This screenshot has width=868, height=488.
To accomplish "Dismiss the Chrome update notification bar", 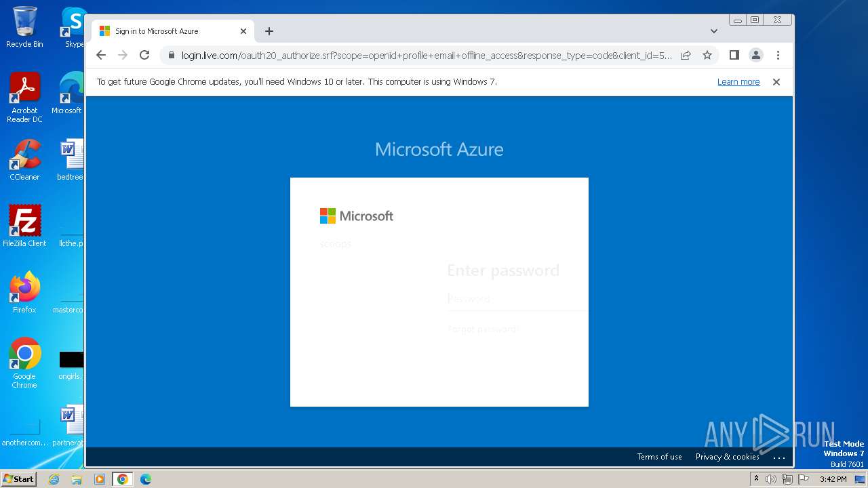I will tap(776, 82).
